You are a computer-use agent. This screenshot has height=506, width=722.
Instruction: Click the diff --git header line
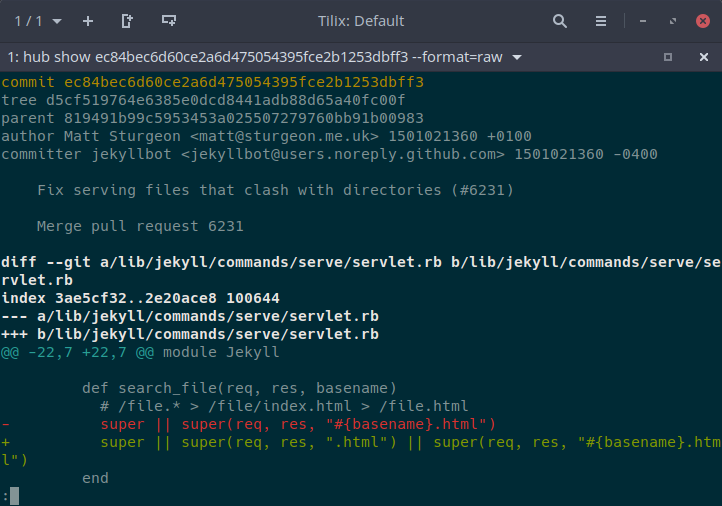coord(361,271)
